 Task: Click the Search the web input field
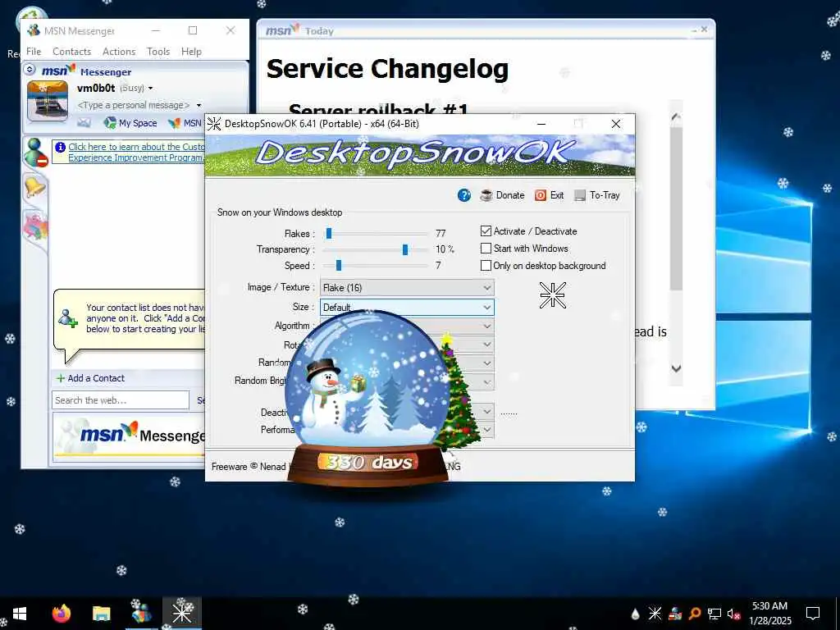click(121, 400)
